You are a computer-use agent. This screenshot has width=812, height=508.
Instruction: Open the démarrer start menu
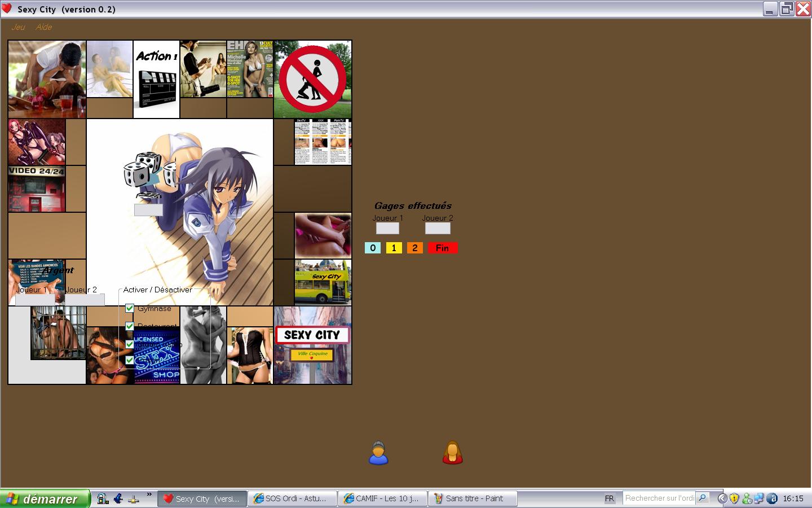pyautogui.click(x=44, y=498)
